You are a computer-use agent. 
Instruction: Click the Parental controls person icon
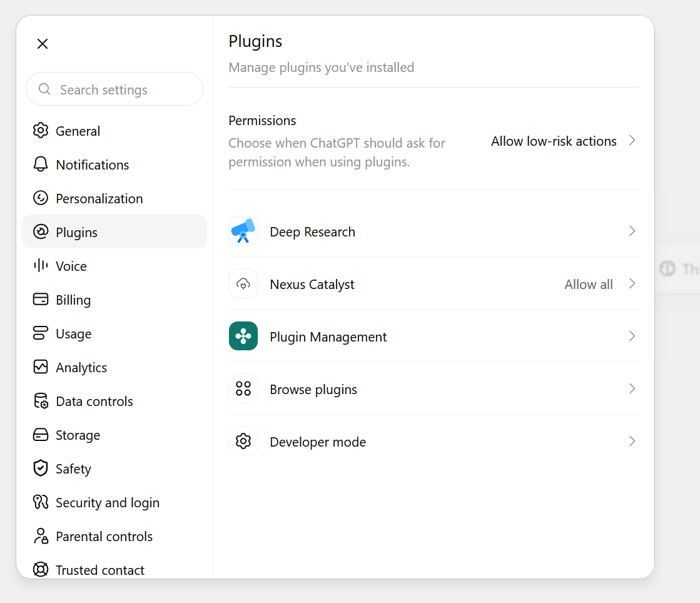[41, 536]
